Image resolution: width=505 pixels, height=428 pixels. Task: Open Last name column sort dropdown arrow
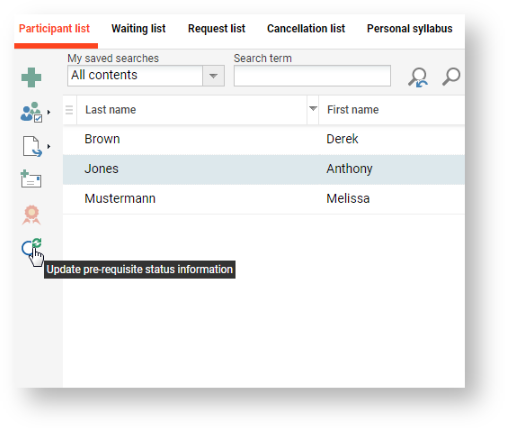coord(313,109)
